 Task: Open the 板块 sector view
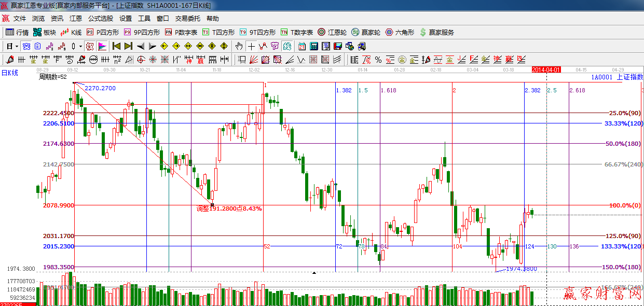click(45, 32)
